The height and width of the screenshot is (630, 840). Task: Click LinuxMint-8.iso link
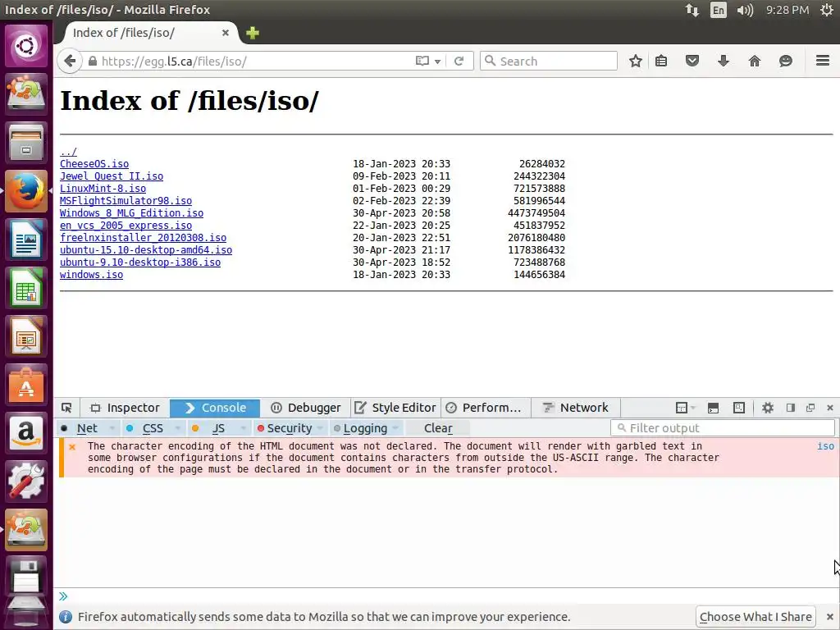[103, 189]
